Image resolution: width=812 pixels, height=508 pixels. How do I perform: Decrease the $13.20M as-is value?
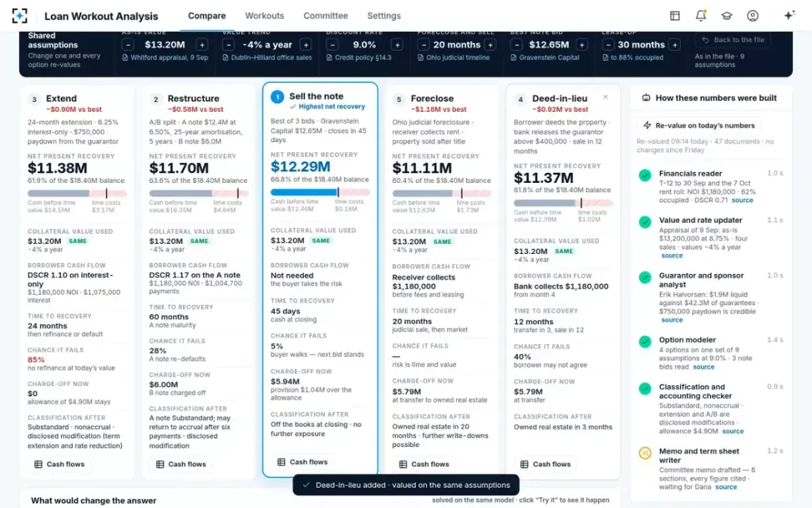(128, 45)
